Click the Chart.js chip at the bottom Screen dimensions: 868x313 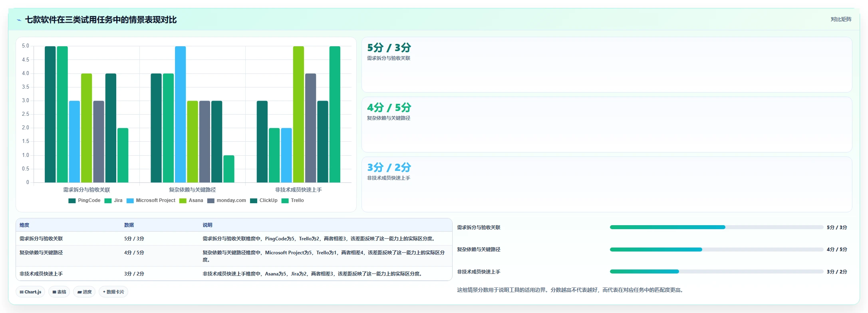click(31, 292)
